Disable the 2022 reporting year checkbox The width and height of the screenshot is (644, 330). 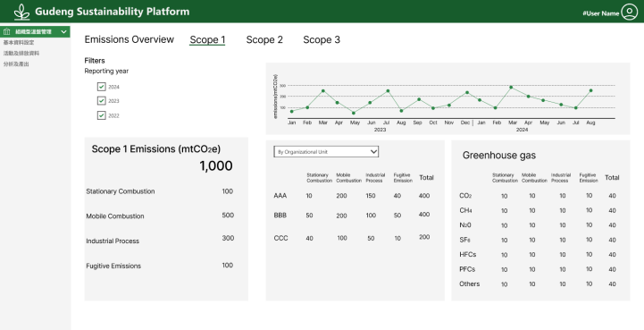point(102,115)
